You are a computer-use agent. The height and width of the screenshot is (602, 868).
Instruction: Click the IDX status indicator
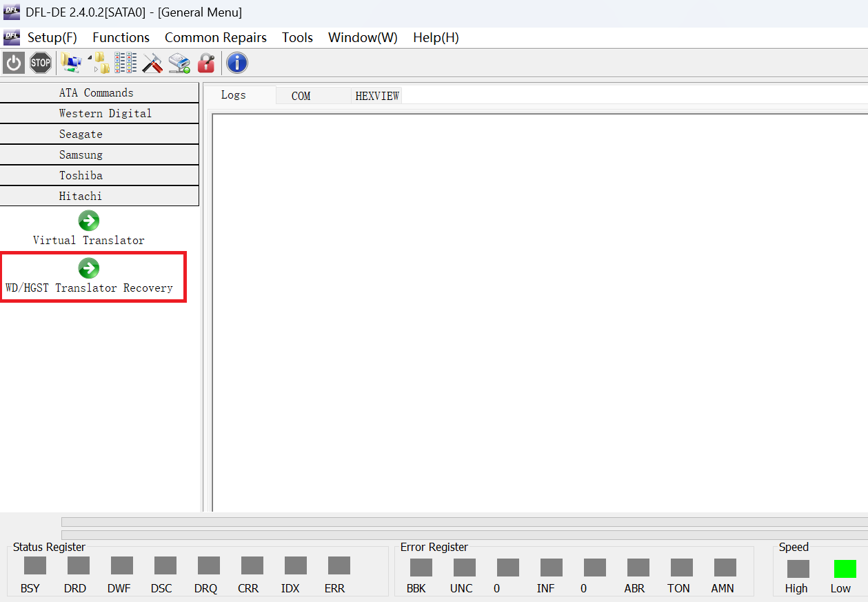296,566
